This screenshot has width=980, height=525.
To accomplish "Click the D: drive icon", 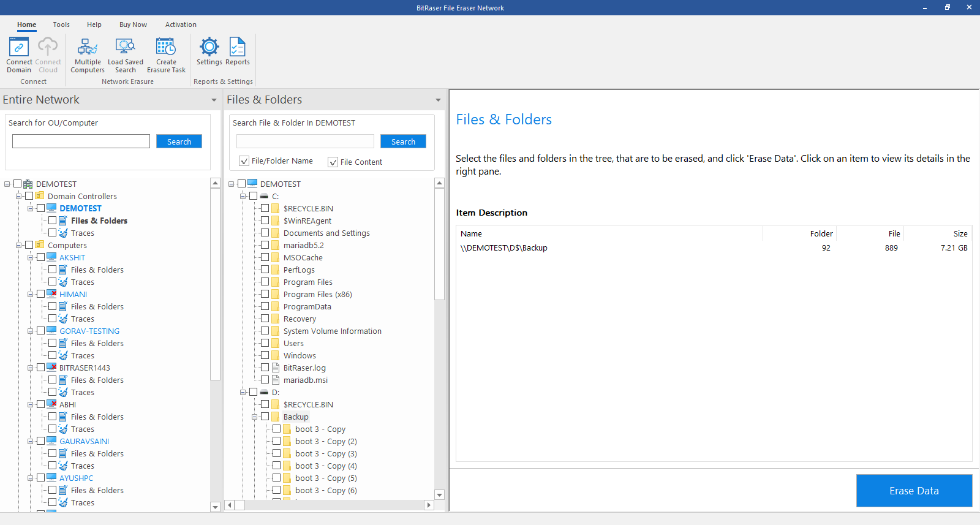I will click(264, 392).
